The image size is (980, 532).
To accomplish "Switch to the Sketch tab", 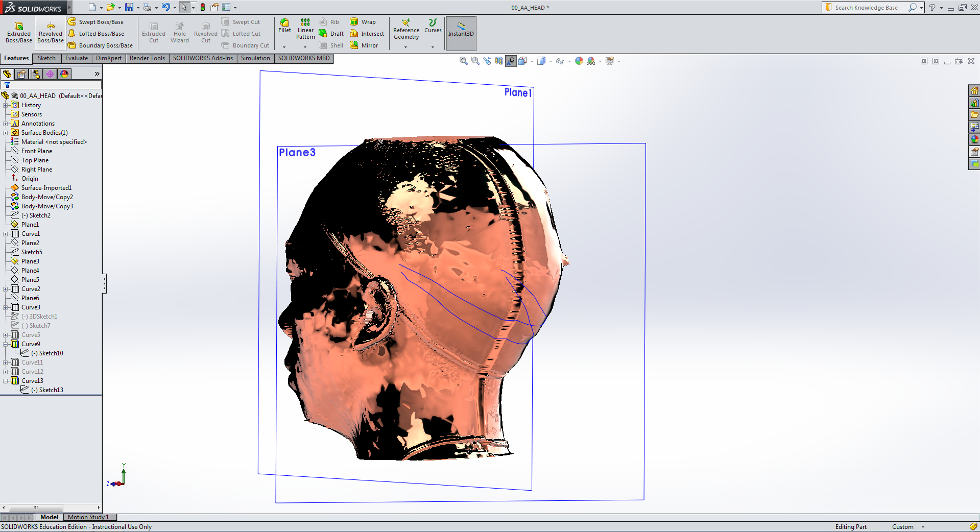I will pos(46,58).
